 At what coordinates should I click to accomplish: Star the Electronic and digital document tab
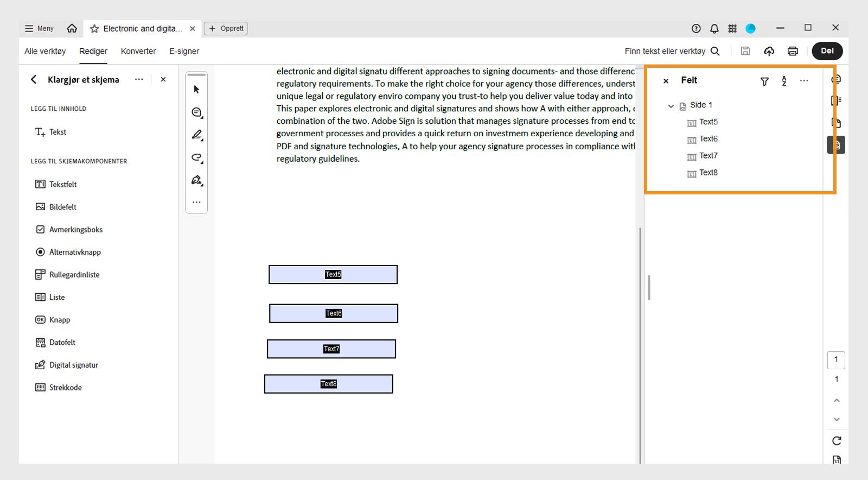click(94, 29)
